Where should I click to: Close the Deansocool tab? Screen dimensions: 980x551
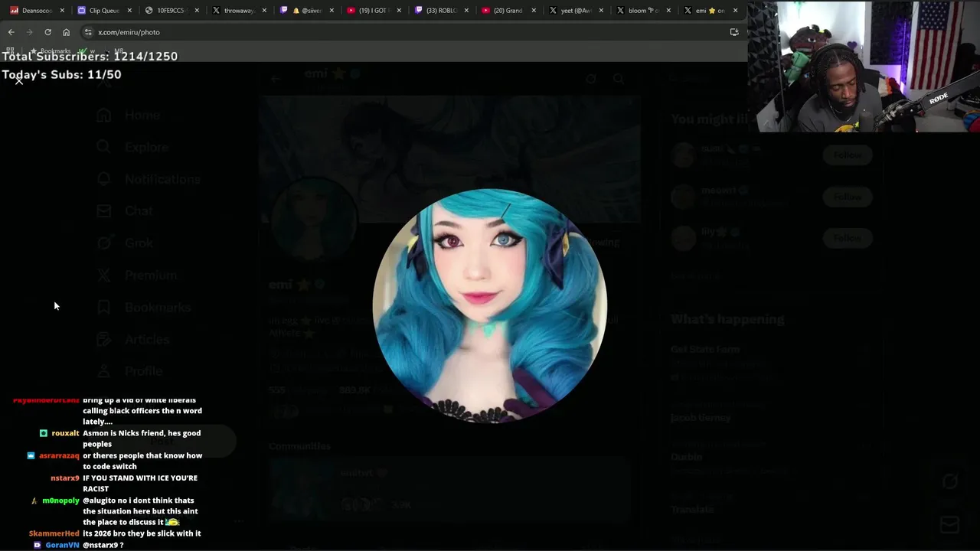[x=62, y=11]
